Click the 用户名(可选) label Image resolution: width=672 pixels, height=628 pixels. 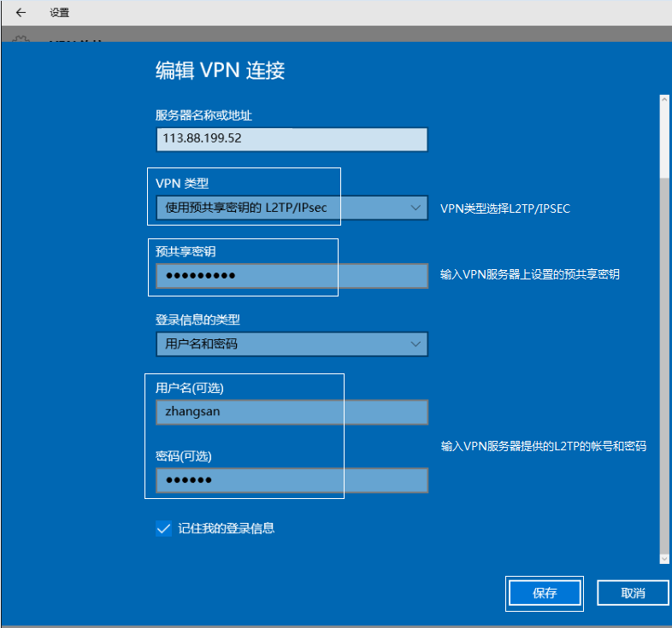pyautogui.click(x=190, y=388)
